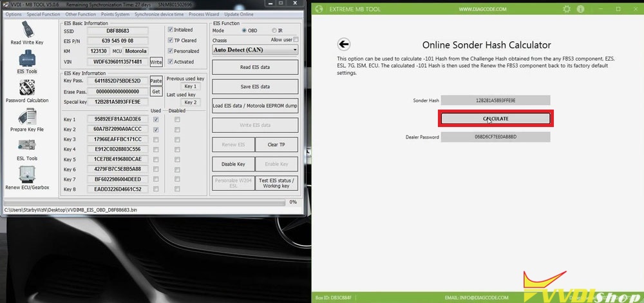Click the 0% progress bar in VVDI window
Viewport: 644px width, 303px height.
[x=144, y=202]
